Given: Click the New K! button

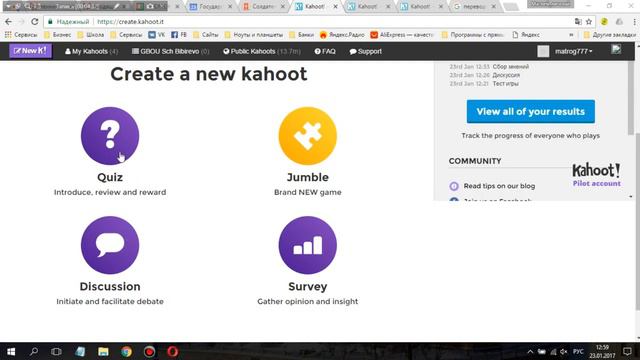Looking at the screenshot, I should pos(30,51).
